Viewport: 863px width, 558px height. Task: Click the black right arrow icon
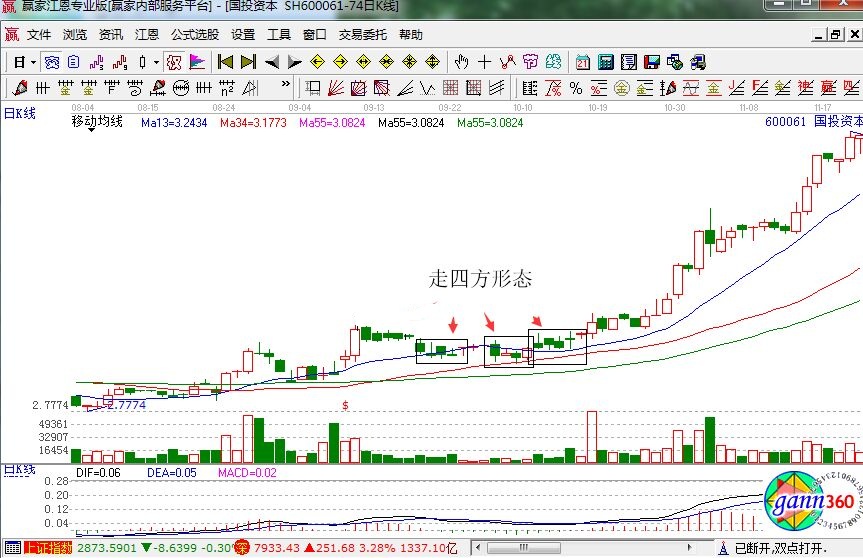point(293,62)
